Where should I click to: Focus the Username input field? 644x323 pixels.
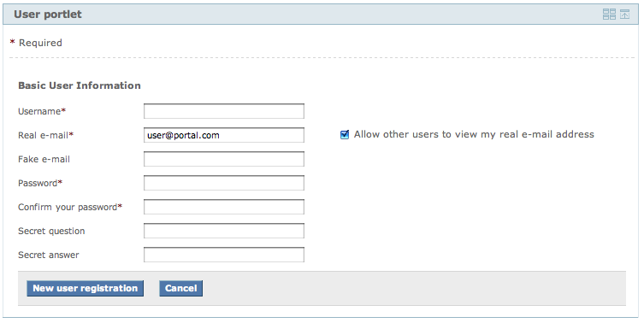[224, 111]
